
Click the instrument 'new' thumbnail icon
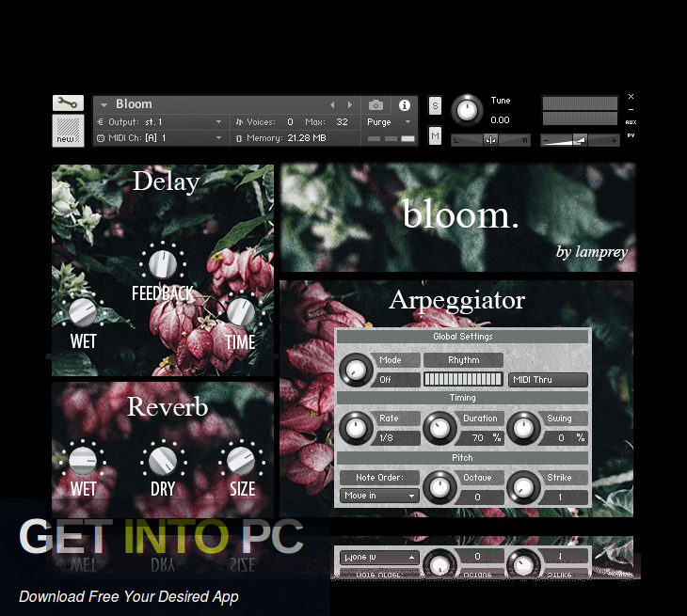[x=68, y=131]
